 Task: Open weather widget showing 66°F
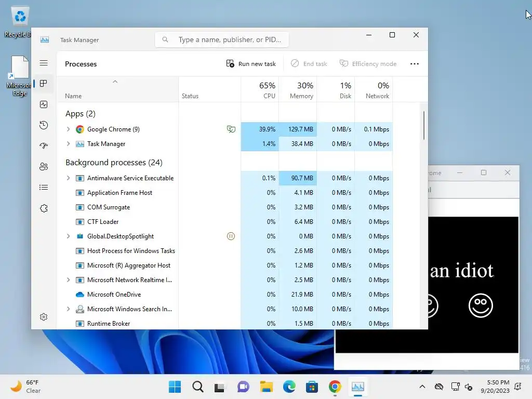point(25,387)
